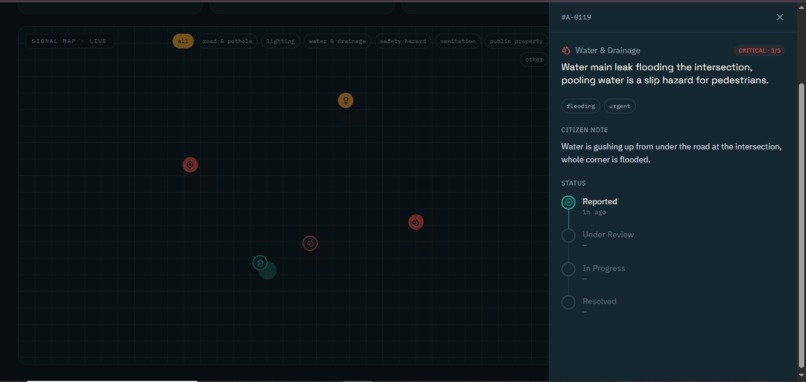This screenshot has width=806, height=382.
Task: Click the 'urgent' tag
Action: pos(619,106)
